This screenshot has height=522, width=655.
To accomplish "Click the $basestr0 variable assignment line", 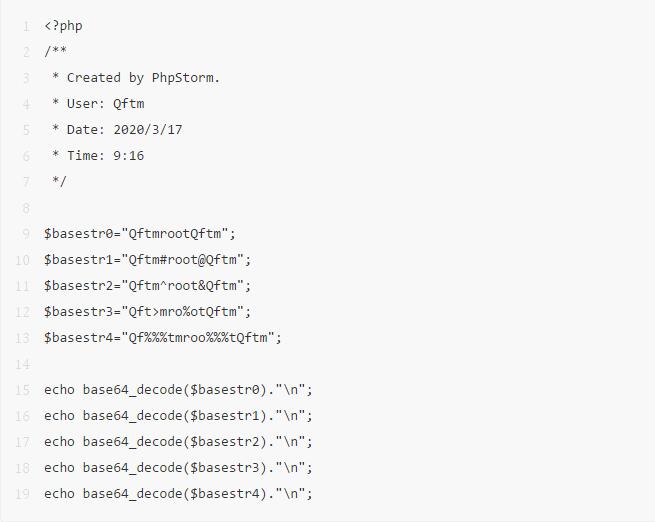I will 140,233.
